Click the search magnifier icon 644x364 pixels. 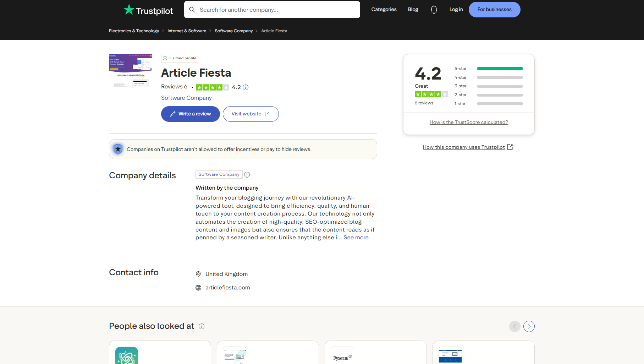click(192, 10)
